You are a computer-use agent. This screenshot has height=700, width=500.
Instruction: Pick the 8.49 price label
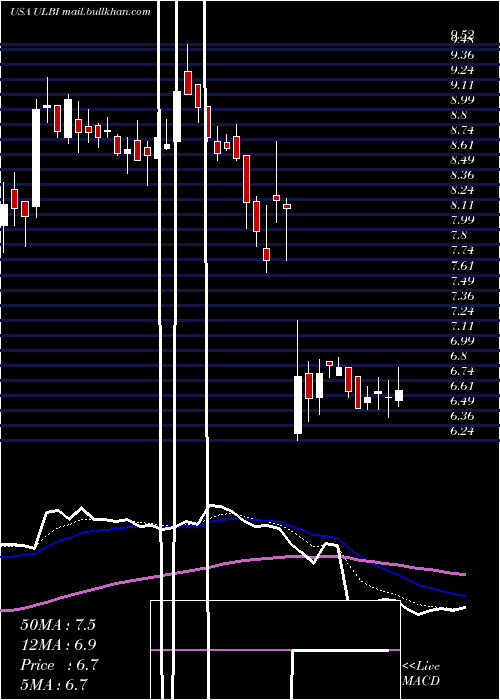462,159
